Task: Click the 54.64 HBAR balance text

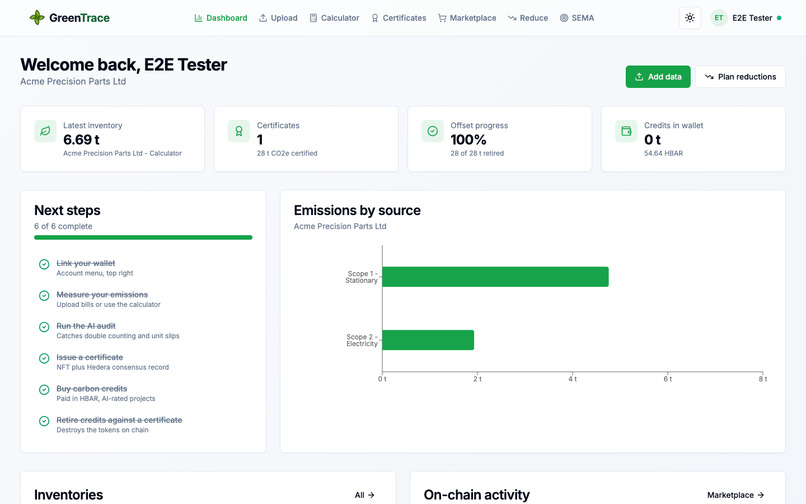Action: [x=664, y=153]
